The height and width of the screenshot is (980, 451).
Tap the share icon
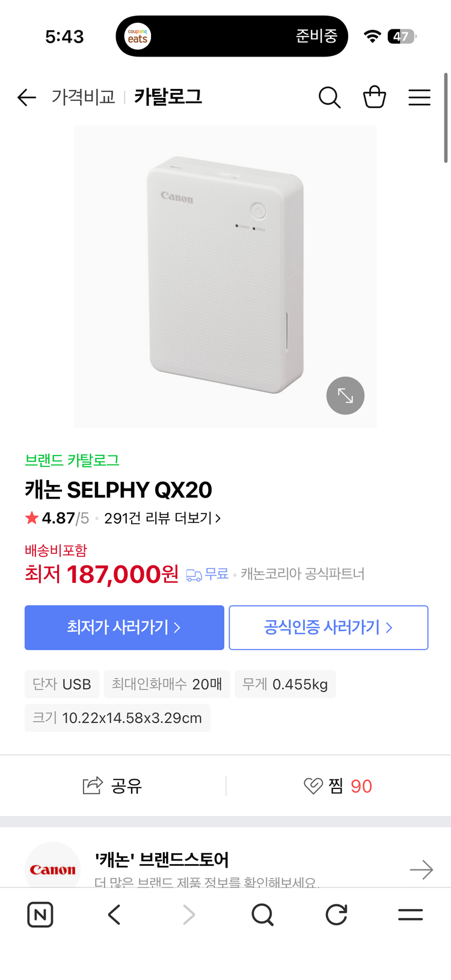point(93,785)
